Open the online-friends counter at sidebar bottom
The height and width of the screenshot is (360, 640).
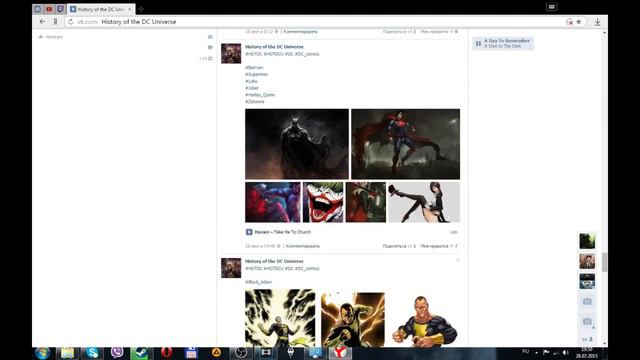pos(587,339)
